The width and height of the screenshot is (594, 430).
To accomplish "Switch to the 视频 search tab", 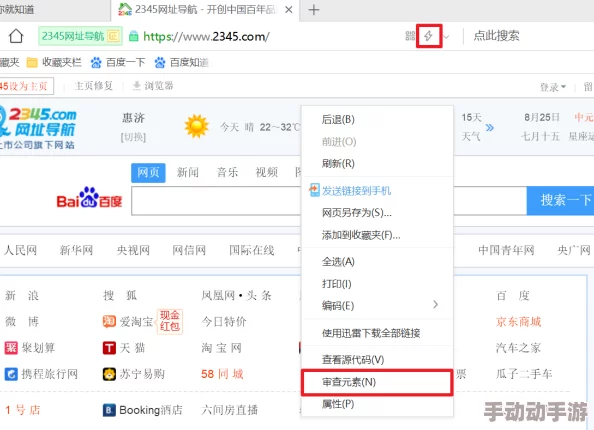I will click(x=267, y=173).
